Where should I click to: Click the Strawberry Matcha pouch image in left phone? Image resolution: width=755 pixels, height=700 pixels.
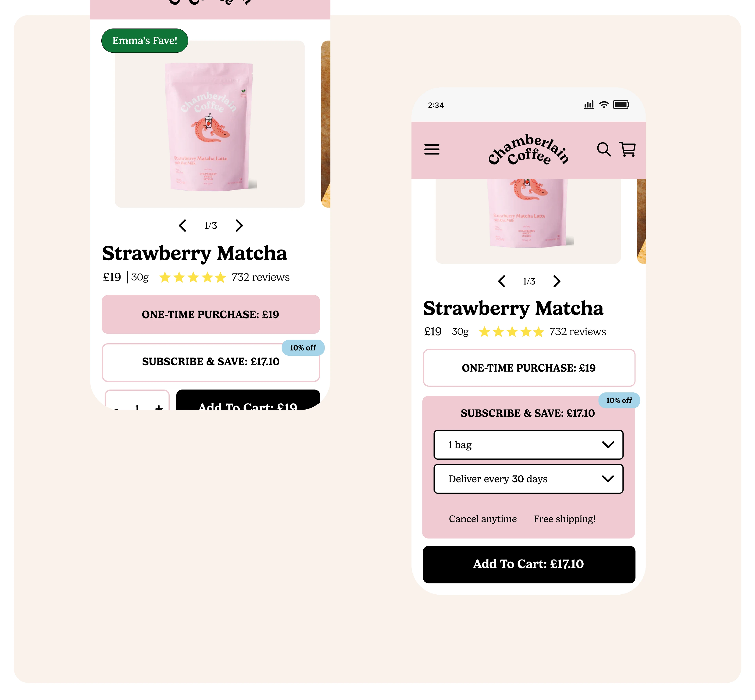(x=210, y=124)
